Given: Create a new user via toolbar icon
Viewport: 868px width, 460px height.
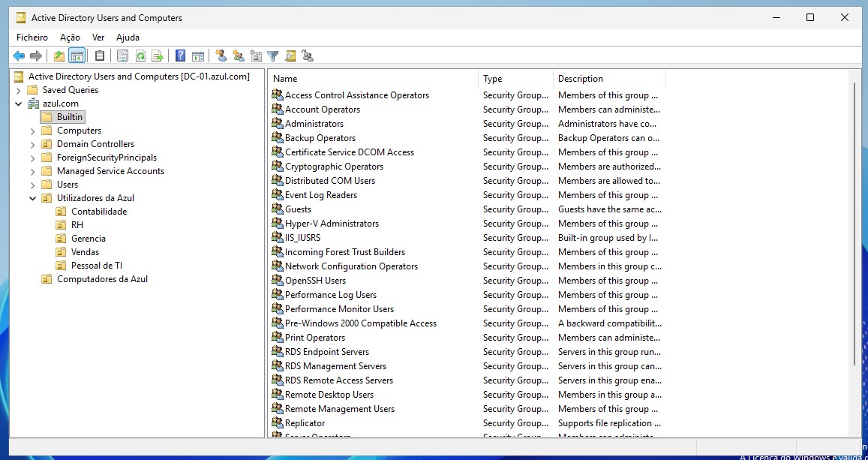Looking at the screenshot, I should pyautogui.click(x=221, y=56).
